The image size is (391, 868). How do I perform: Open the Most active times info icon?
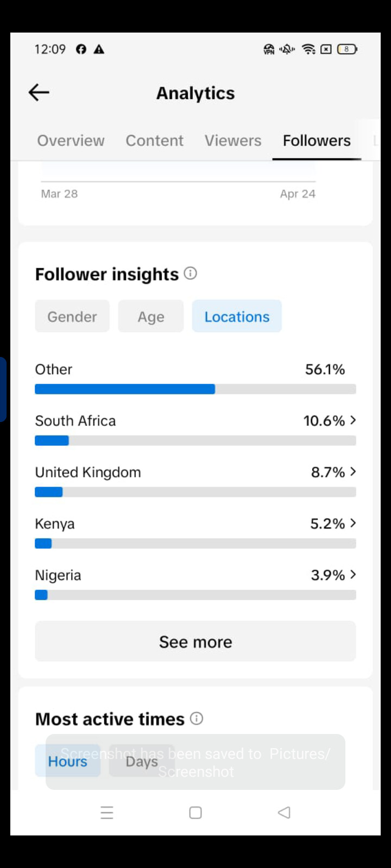coord(197,718)
